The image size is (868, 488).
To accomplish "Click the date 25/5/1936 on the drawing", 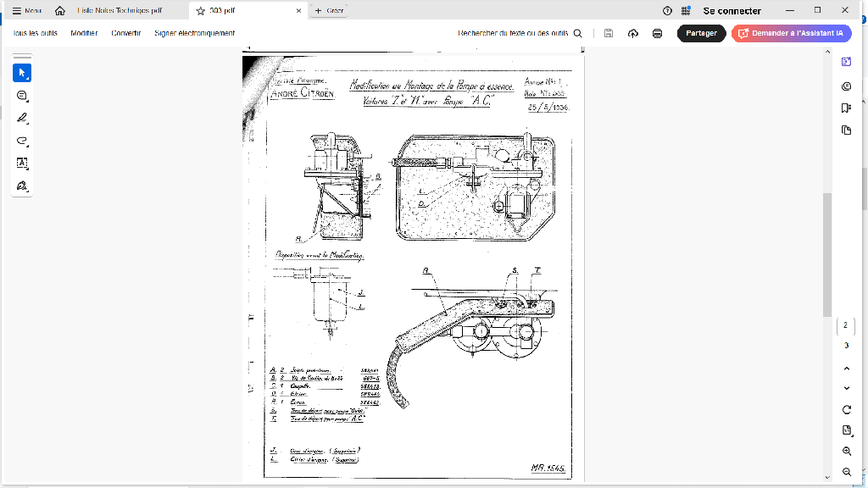I will (x=548, y=108).
